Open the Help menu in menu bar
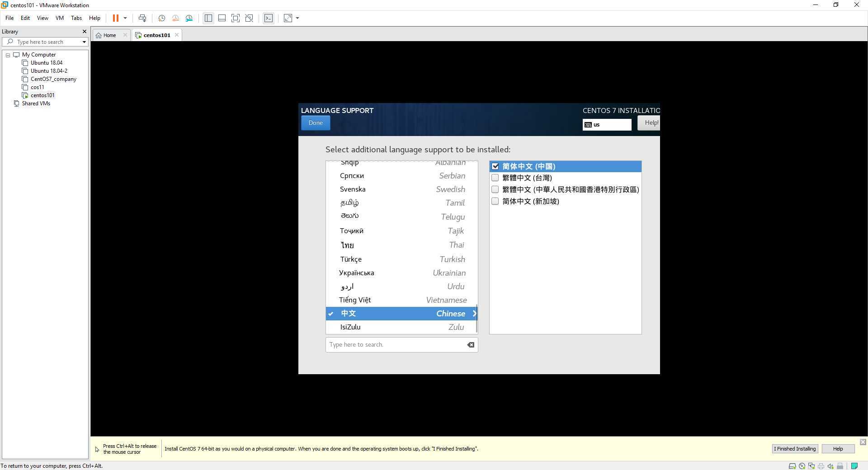The image size is (868, 470). click(x=94, y=18)
